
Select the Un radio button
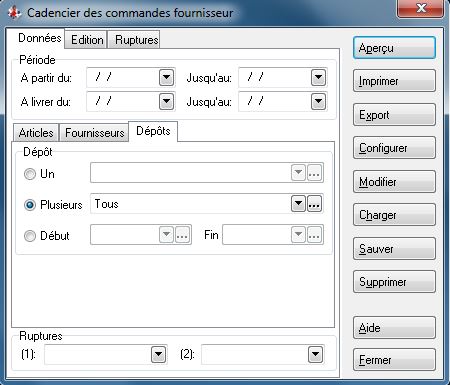(30, 174)
